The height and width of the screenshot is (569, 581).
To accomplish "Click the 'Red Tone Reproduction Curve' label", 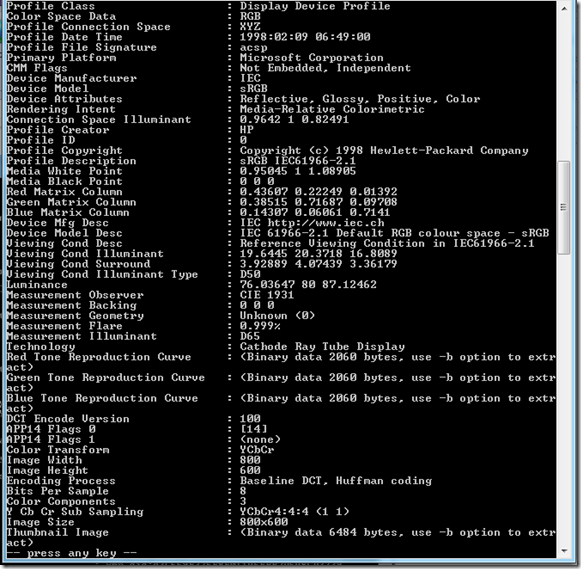I will click(x=99, y=357).
